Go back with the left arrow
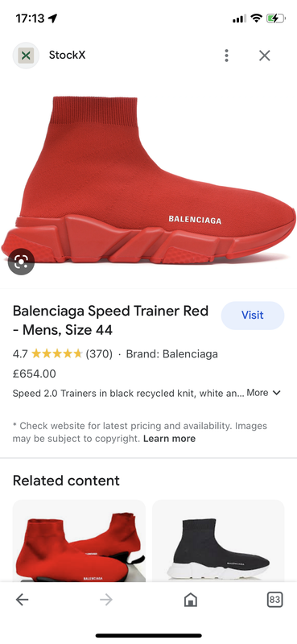The image size is (297, 644). click(23, 600)
